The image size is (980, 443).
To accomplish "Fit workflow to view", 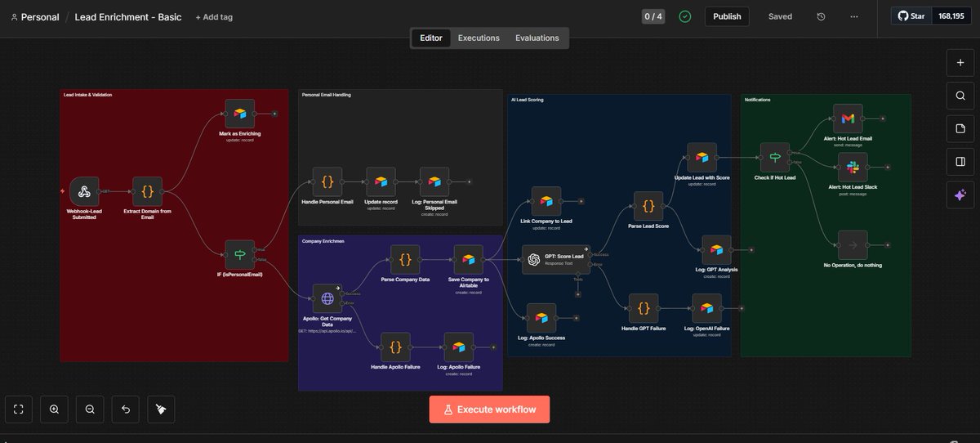I will (x=19, y=409).
